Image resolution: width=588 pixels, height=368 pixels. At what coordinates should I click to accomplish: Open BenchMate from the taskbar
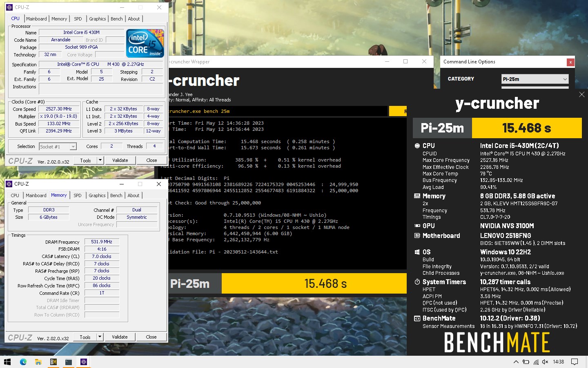click(x=53, y=362)
